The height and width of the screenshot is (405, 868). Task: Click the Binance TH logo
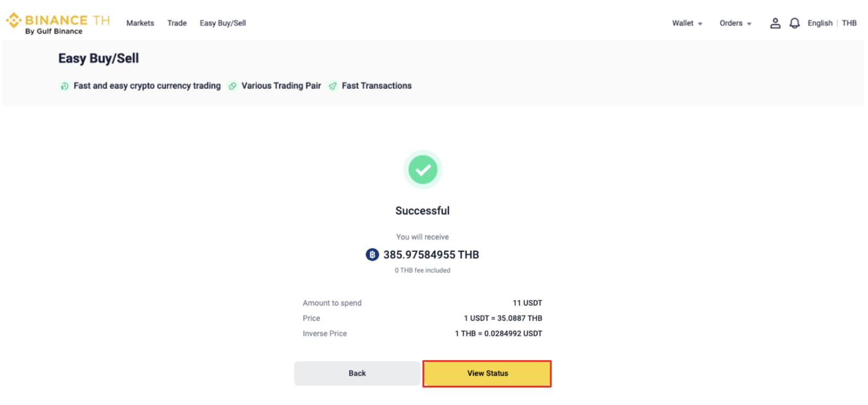[x=58, y=23]
